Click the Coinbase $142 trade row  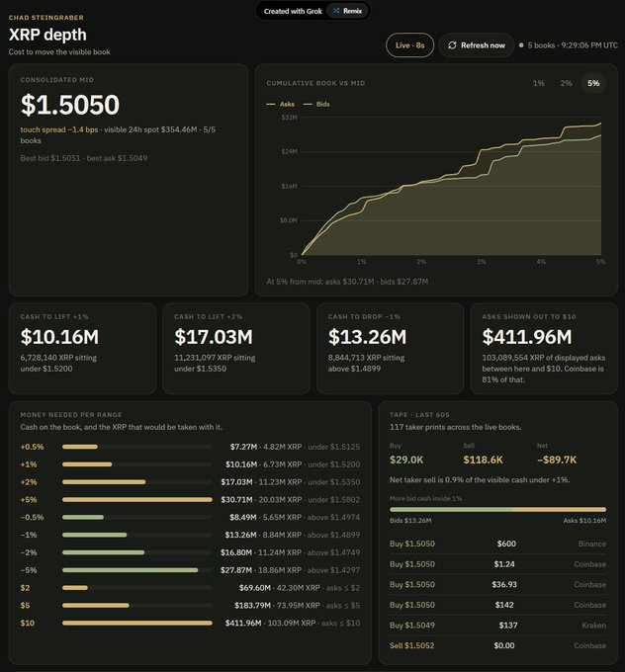tap(498, 605)
